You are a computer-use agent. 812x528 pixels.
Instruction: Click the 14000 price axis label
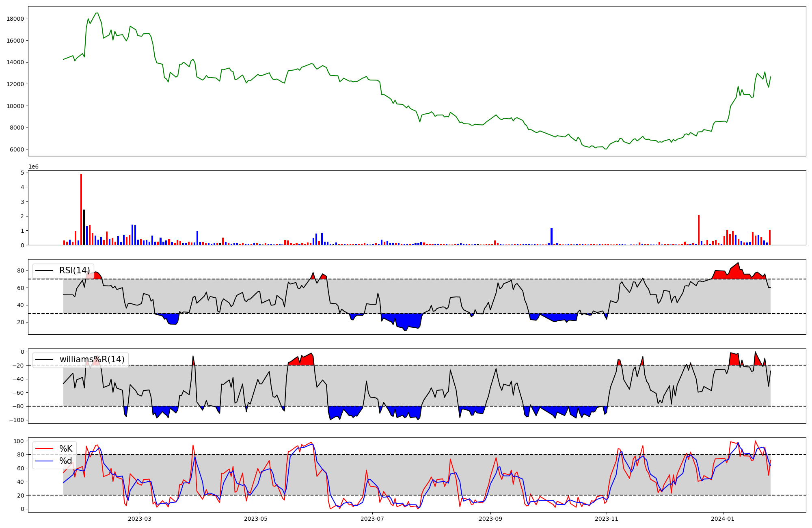click(15, 62)
